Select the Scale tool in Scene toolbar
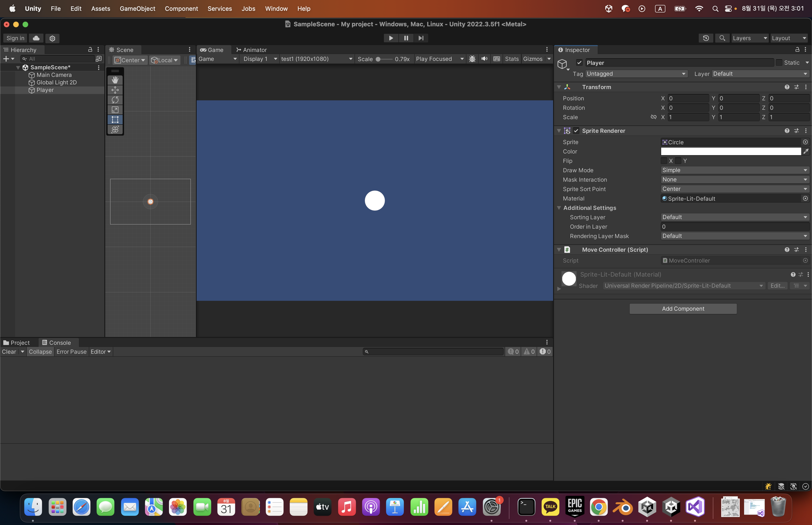 tap(115, 110)
